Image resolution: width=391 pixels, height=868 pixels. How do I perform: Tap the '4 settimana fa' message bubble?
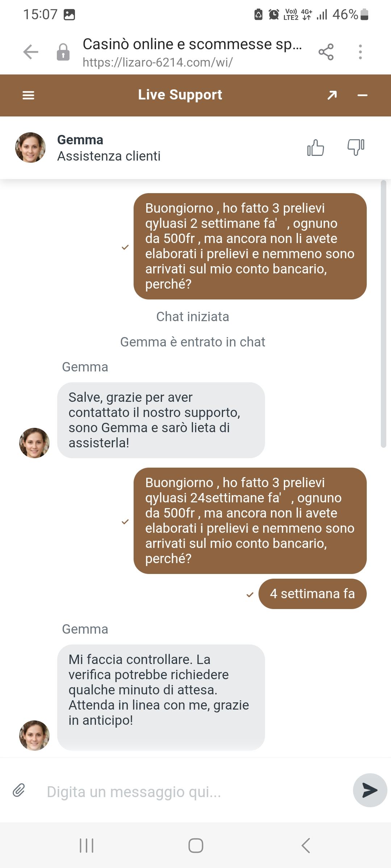(x=312, y=594)
